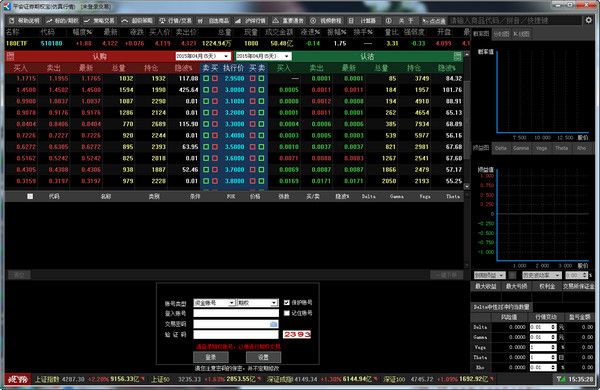Enable the 记住账号 checkbox
Viewport: 600px width, 390px height.
[287, 313]
